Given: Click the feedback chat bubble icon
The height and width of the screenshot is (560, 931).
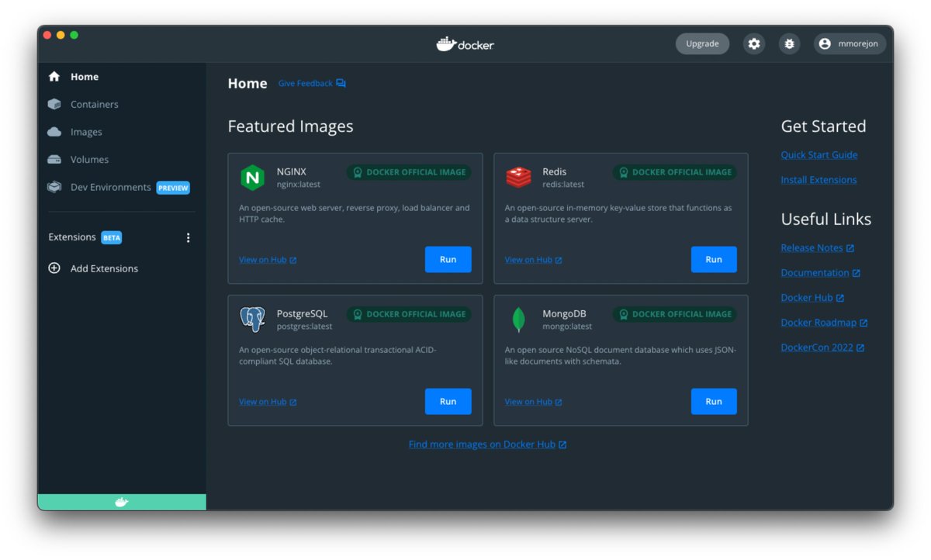Looking at the screenshot, I should 341,83.
